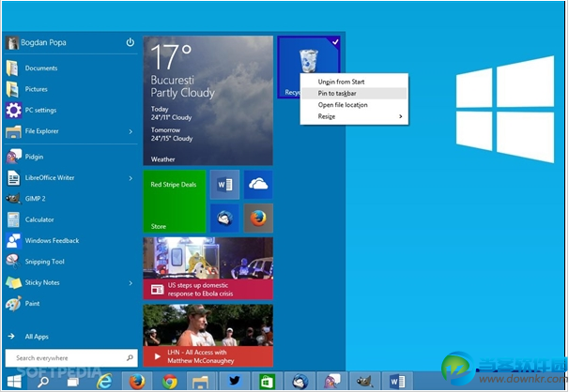Select Pin to taskbar
569x392 pixels.
tap(337, 93)
